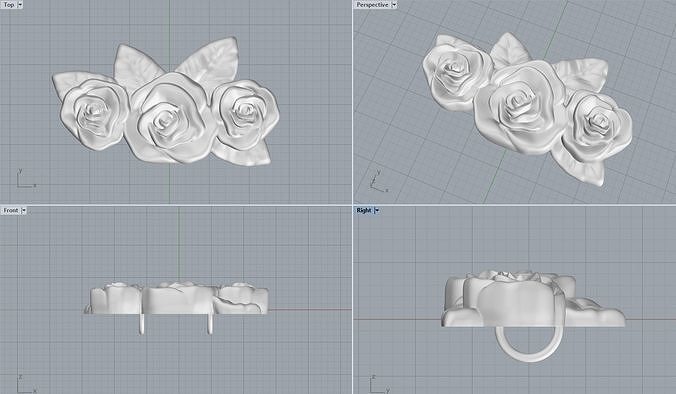Viewport: 676px width, 394px height.
Task: Select the rose model in Perspective viewport
Action: tap(527, 109)
